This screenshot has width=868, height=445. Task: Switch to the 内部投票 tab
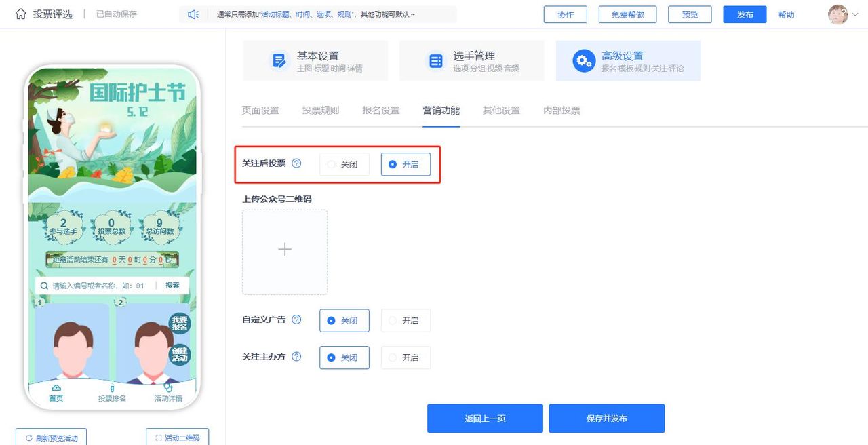tap(561, 110)
